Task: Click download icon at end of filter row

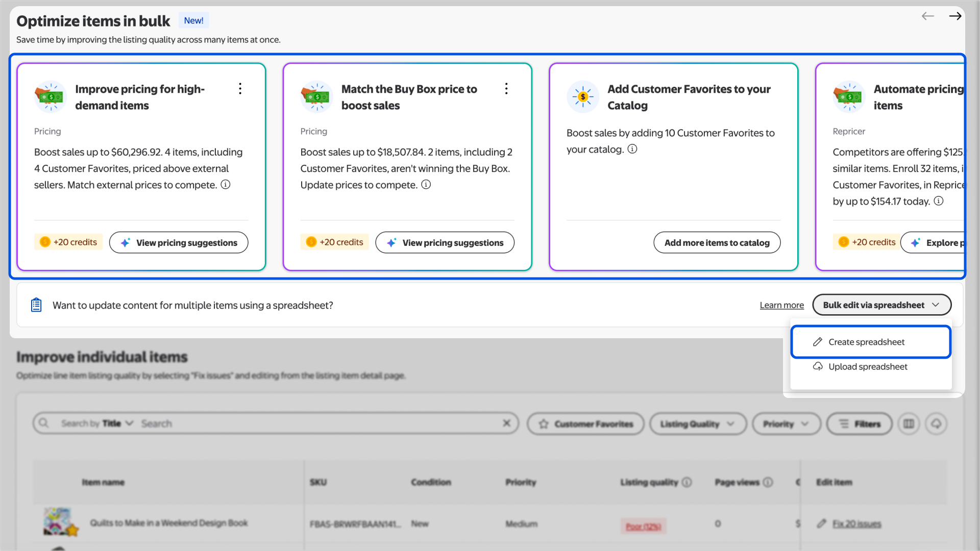Action: click(936, 423)
